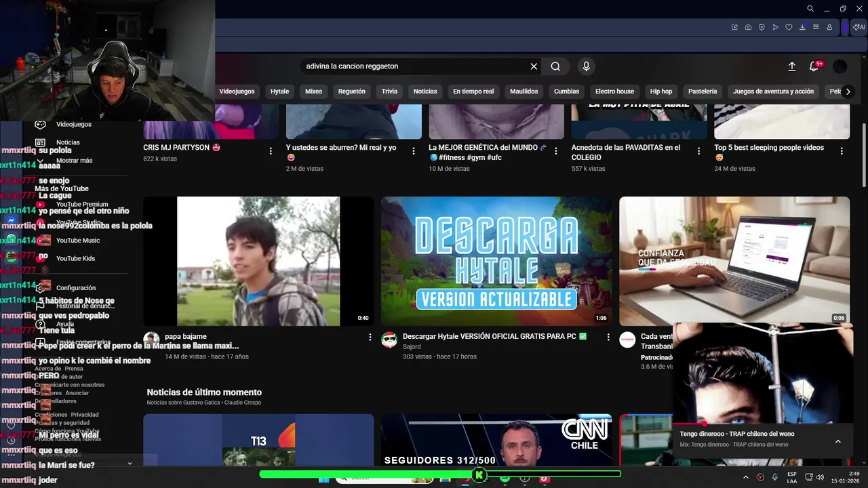Open options for 'Y ustedes se aburren' video

[x=414, y=151]
